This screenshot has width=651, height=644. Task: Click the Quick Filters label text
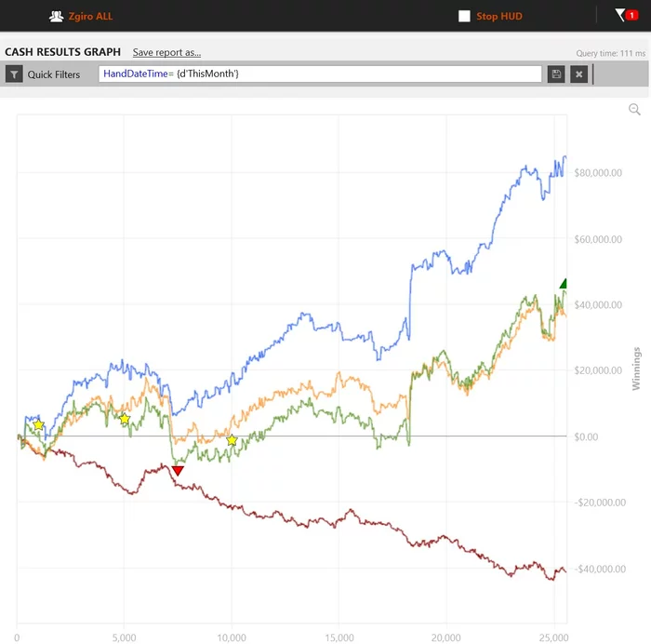54,74
